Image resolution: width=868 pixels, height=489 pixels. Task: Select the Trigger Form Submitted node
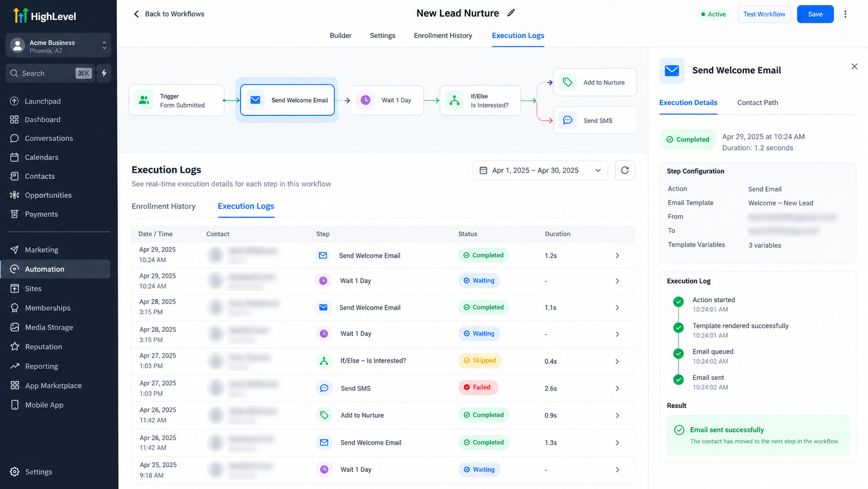tap(177, 100)
